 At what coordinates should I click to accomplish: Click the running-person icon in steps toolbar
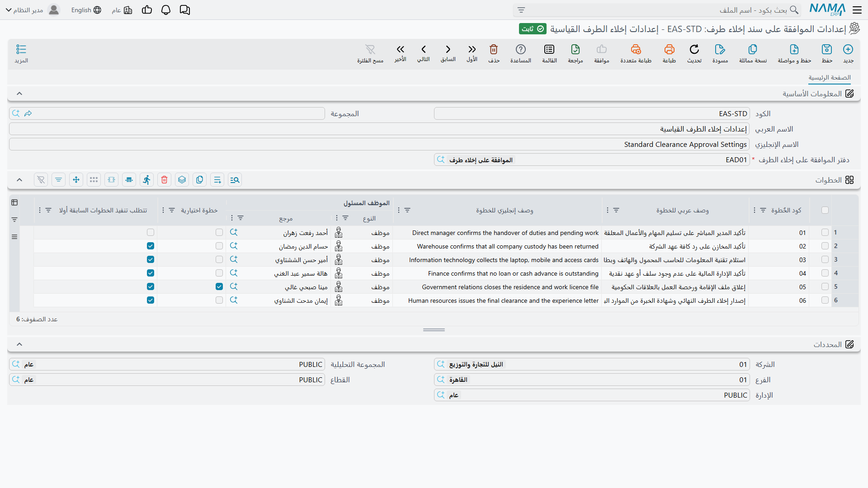[x=146, y=180]
